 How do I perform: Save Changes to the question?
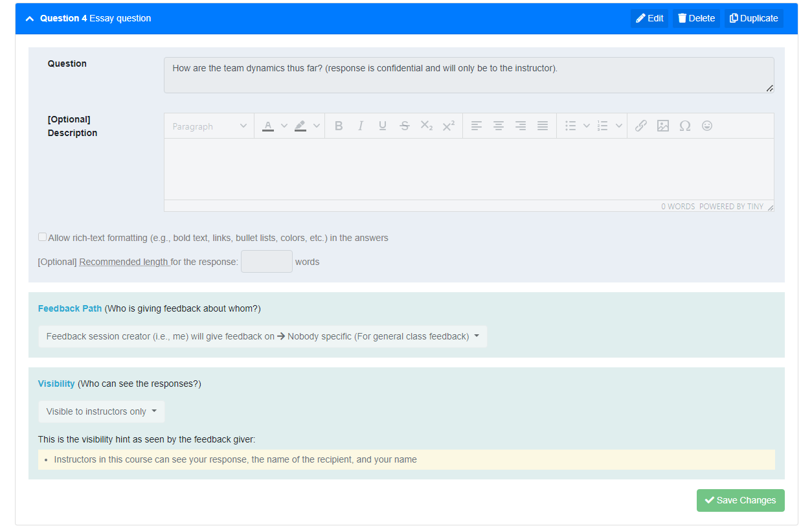[x=740, y=500]
